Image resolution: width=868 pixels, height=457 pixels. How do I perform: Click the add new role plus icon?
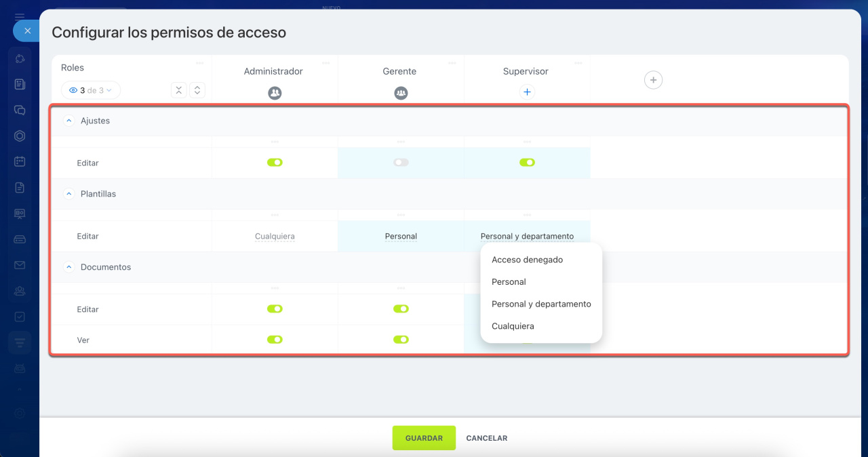[653, 80]
